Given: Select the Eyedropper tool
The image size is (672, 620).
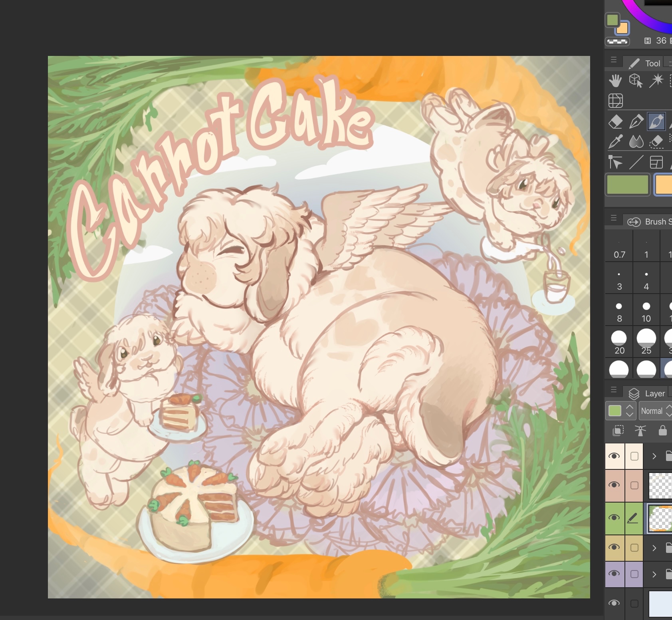Looking at the screenshot, I should 615,141.
